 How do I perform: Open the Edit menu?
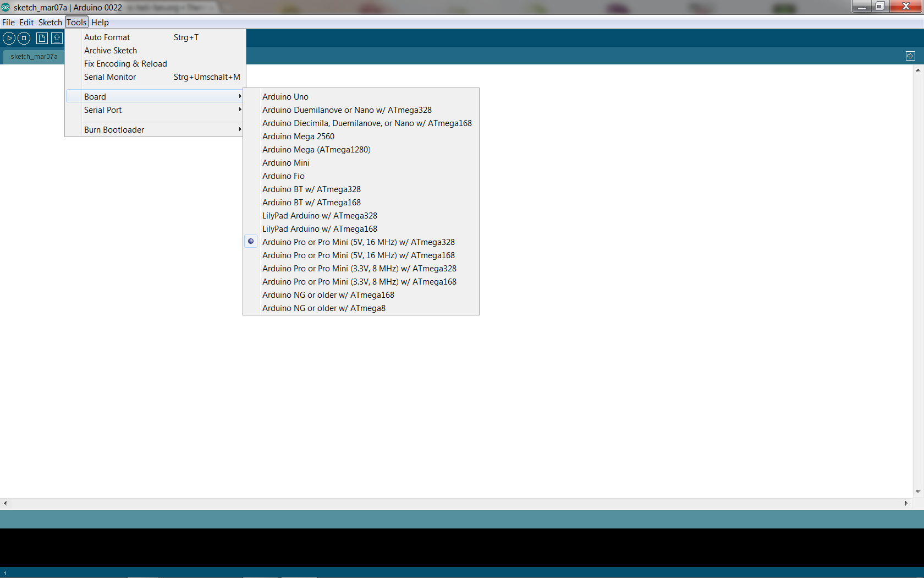pyautogui.click(x=26, y=23)
